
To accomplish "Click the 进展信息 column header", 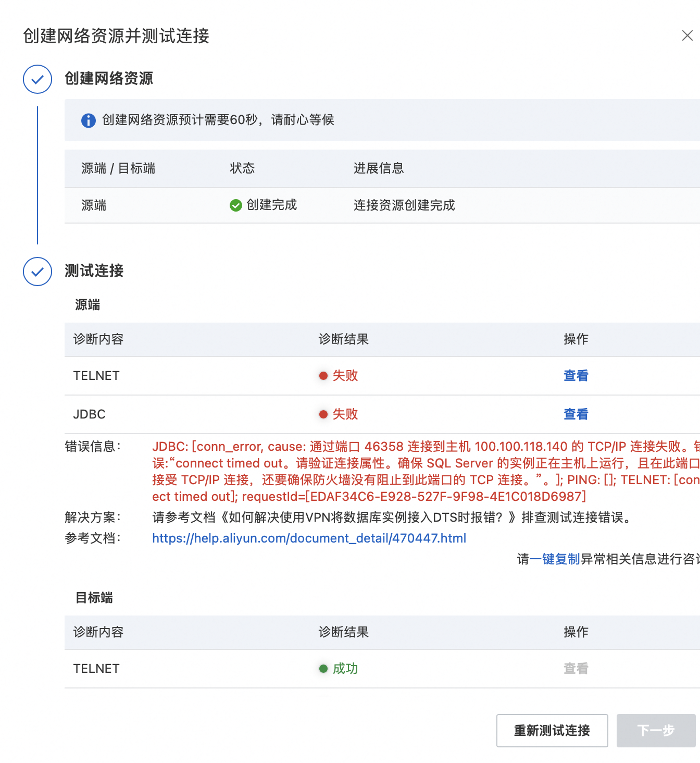I will click(x=379, y=168).
